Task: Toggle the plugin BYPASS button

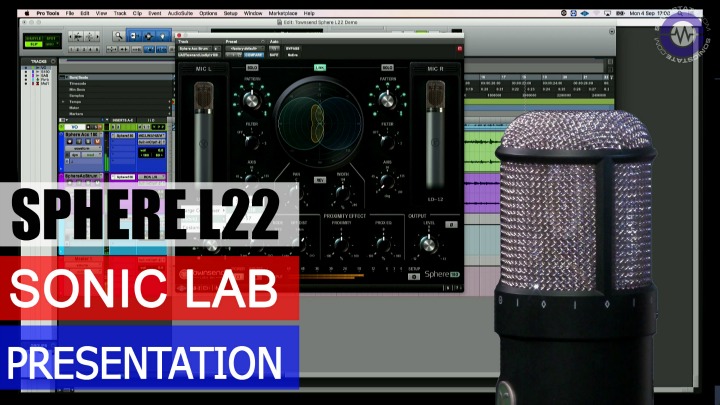Action: 292,48
